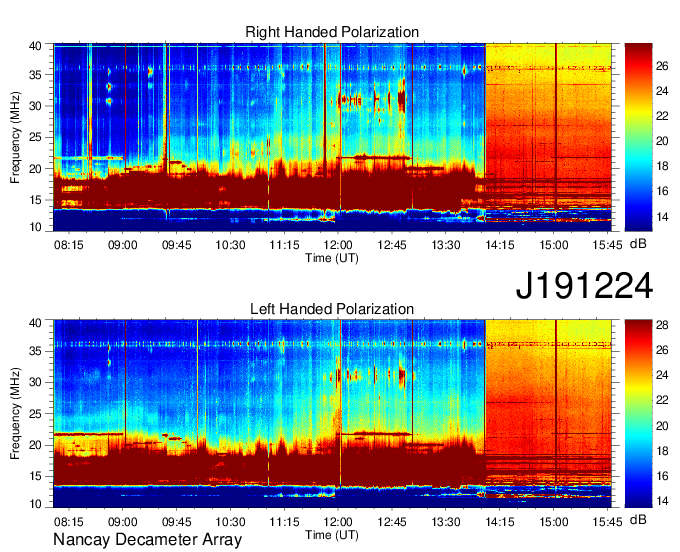
Task: Click the 15:00 tick on Left Handed time axis
Action: pyautogui.click(x=554, y=522)
